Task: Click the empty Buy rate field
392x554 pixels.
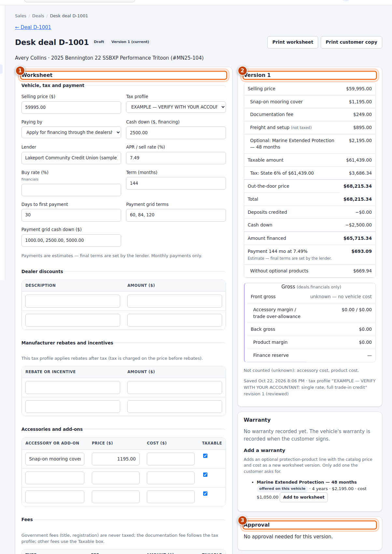Action: click(71, 190)
